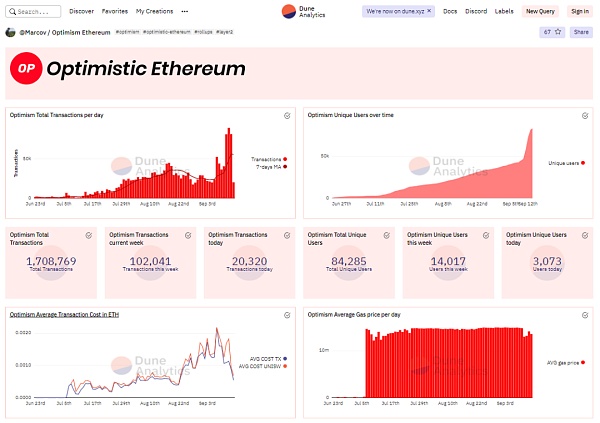
Task: Open the Favorites menu item
Action: [115, 11]
